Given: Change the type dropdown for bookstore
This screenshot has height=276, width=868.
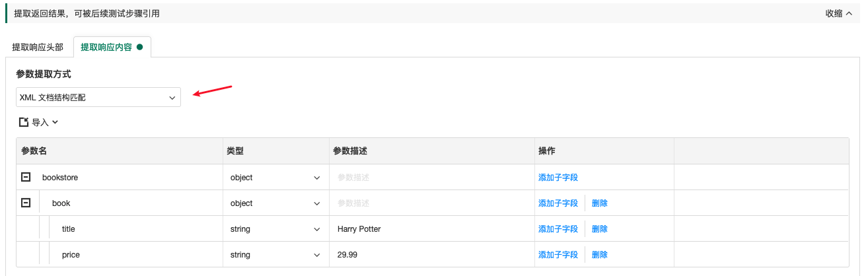Looking at the screenshot, I should tap(275, 178).
